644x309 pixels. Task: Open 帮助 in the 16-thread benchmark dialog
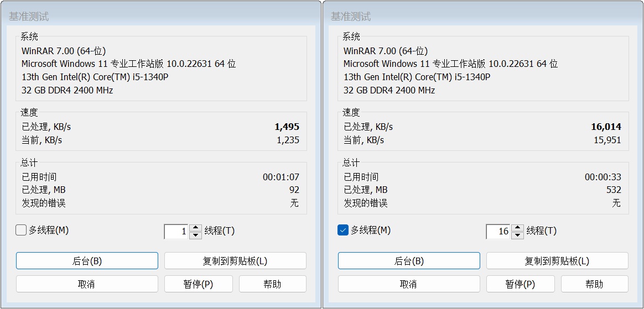pos(594,284)
